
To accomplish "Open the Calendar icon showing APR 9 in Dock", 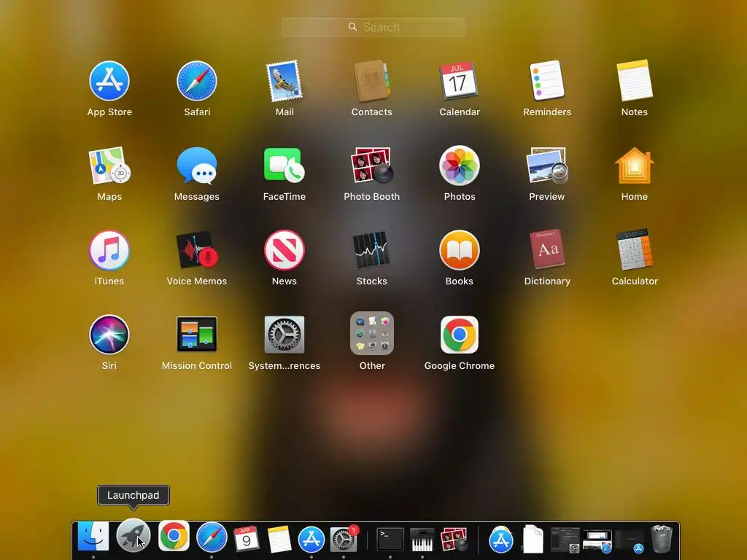I will [x=247, y=539].
